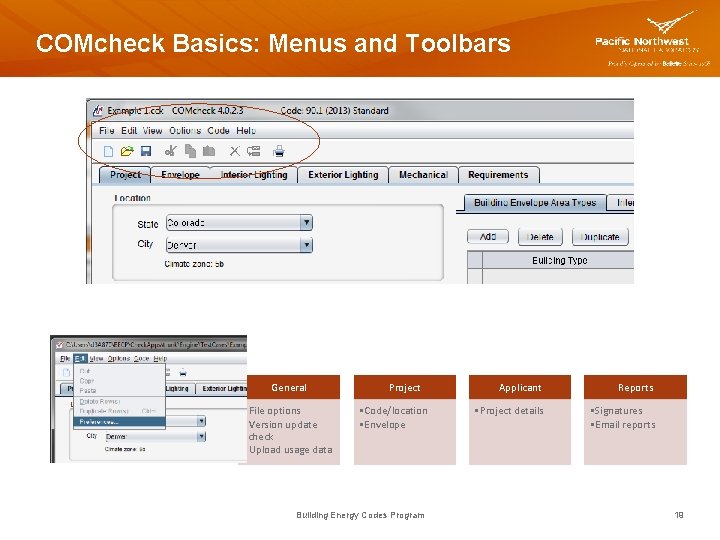
Task: Switch to the Envelope tab
Action: coord(180,175)
